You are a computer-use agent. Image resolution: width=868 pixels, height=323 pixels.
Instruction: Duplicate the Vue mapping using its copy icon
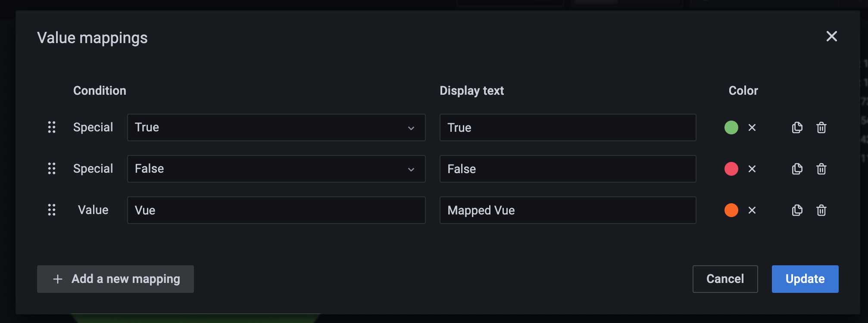point(797,210)
